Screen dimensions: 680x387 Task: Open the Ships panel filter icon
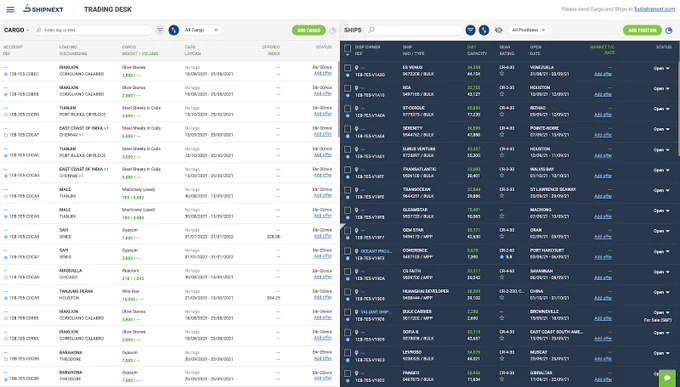click(471, 30)
